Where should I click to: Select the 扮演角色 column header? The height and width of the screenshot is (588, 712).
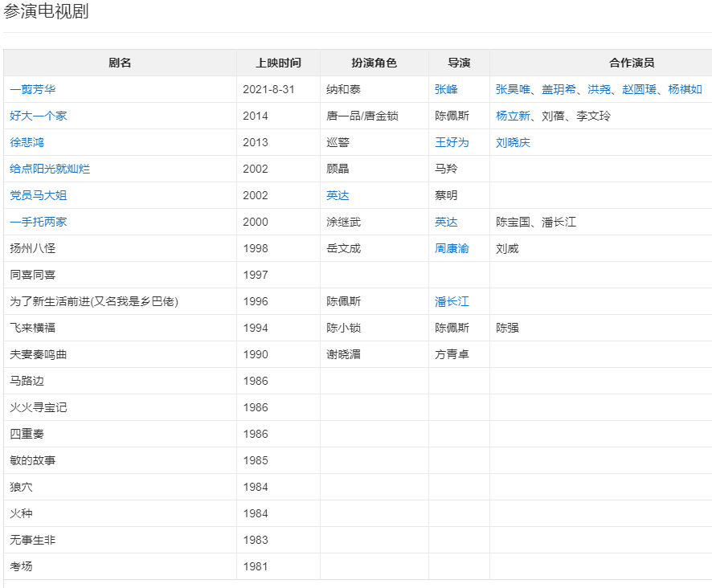click(374, 63)
